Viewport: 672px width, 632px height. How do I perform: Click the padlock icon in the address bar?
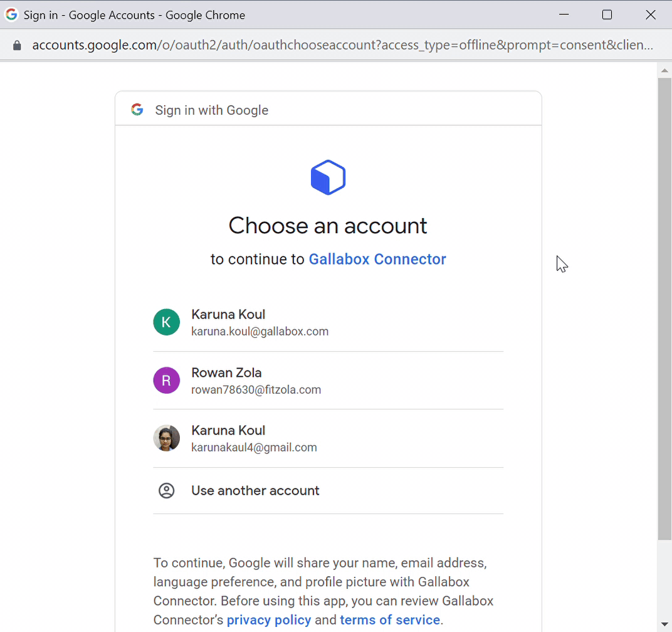(17, 46)
